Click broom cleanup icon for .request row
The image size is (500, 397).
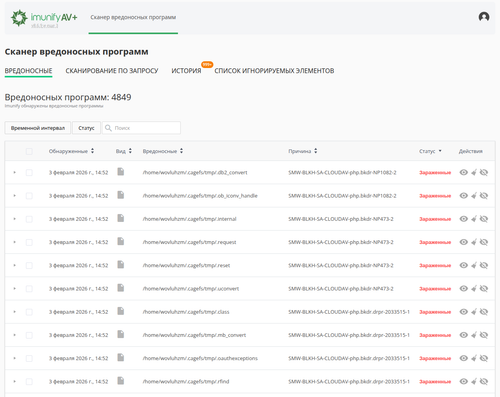point(474,242)
